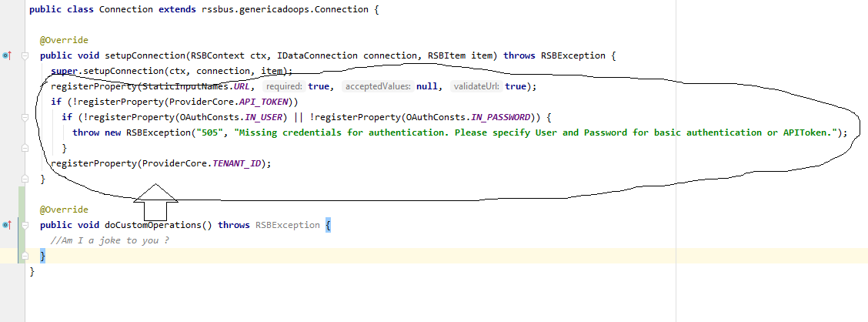This screenshot has height=322, width=868.
Task: Click the 'acceptedValues:' inlay parameter hint
Action: pos(377,86)
